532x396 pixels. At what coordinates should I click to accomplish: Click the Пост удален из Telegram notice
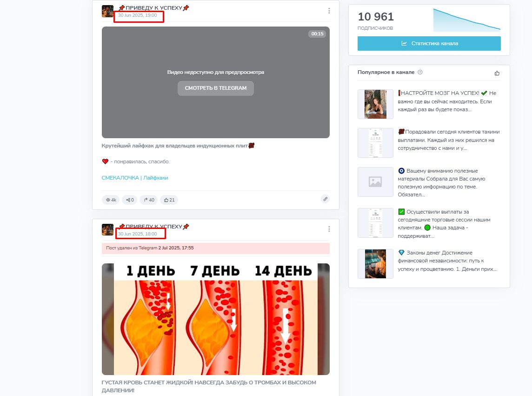[x=215, y=248]
